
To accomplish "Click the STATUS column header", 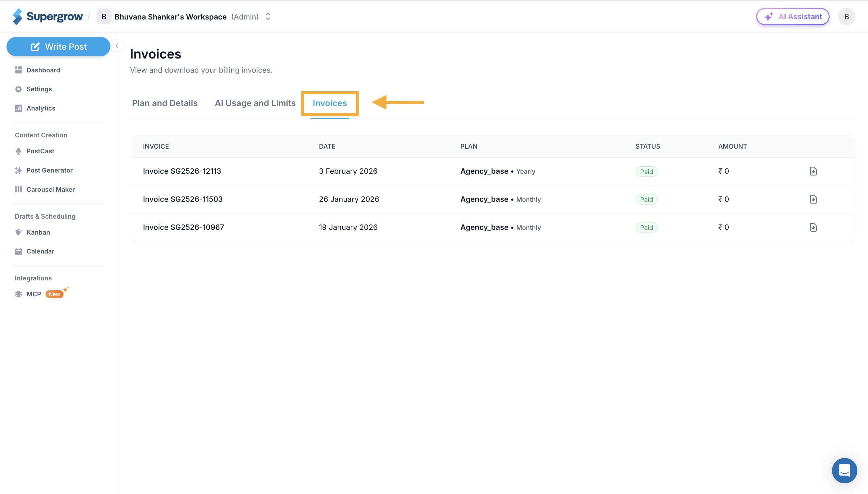I will (648, 146).
